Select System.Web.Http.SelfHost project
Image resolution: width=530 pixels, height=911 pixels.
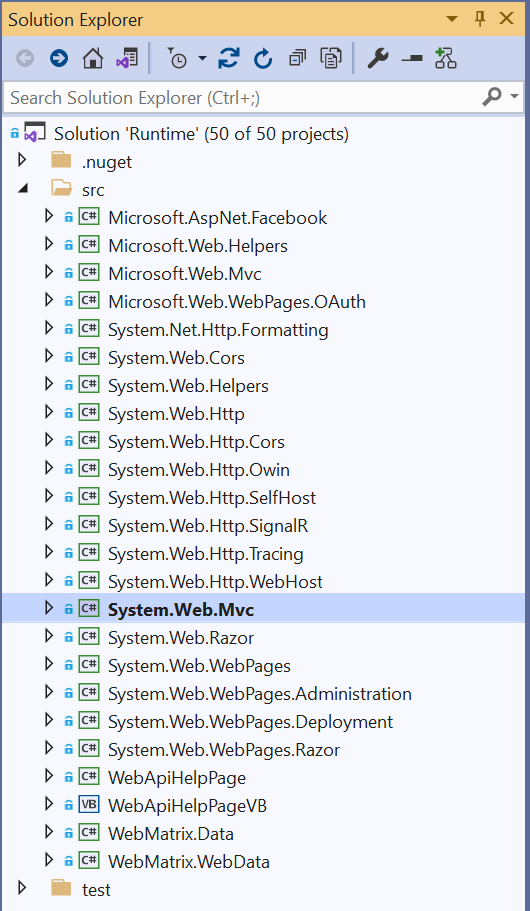coord(212,497)
